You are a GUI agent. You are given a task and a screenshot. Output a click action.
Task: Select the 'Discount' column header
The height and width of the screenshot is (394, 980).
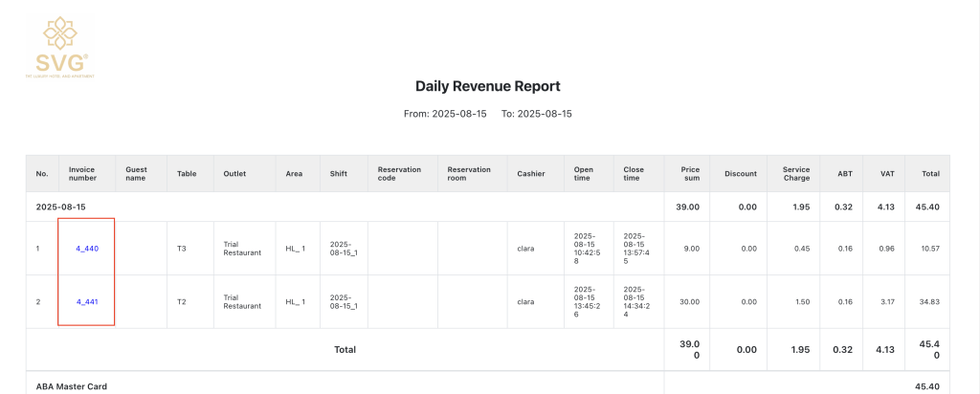pos(740,174)
